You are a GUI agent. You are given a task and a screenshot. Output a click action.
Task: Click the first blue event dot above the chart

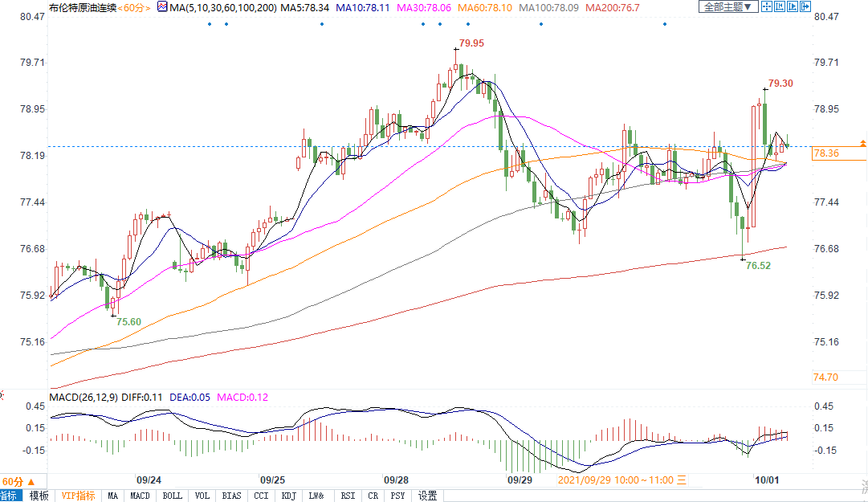[209, 23]
